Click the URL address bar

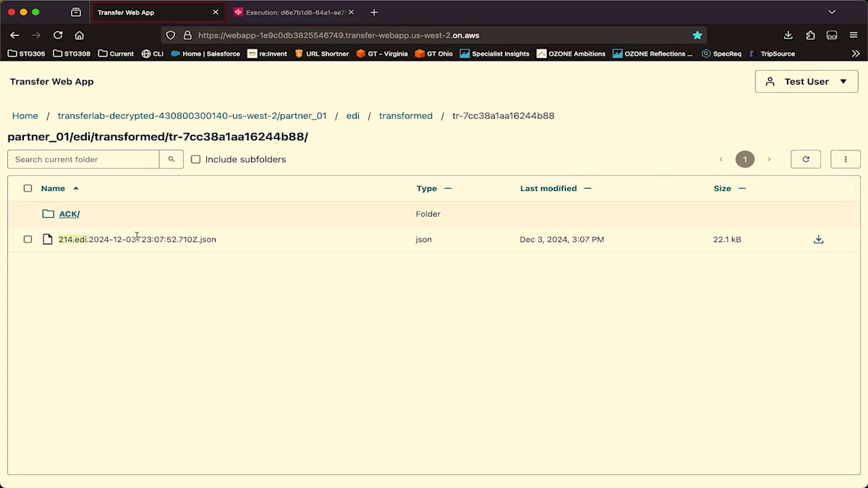pyautogui.click(x=434, y=35)
